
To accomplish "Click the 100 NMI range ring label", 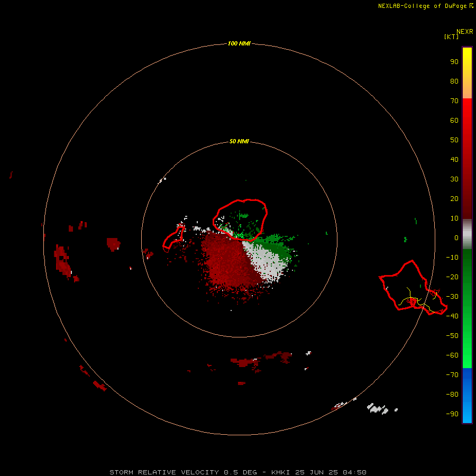I will (x=239, y=44).
